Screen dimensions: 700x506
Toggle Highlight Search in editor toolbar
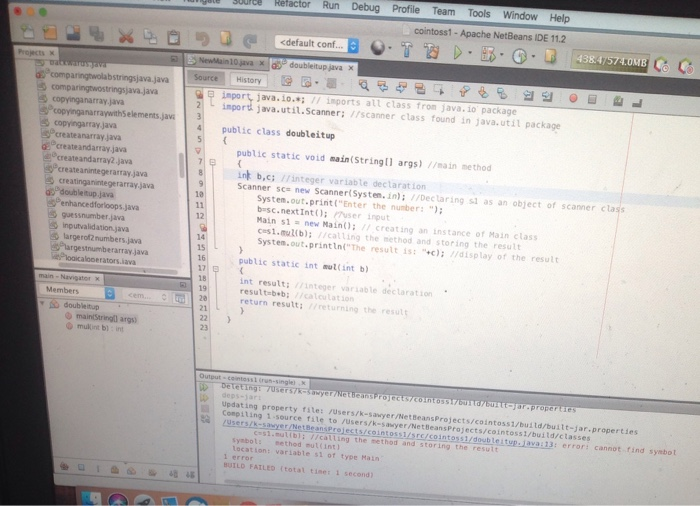click(420, 88)
